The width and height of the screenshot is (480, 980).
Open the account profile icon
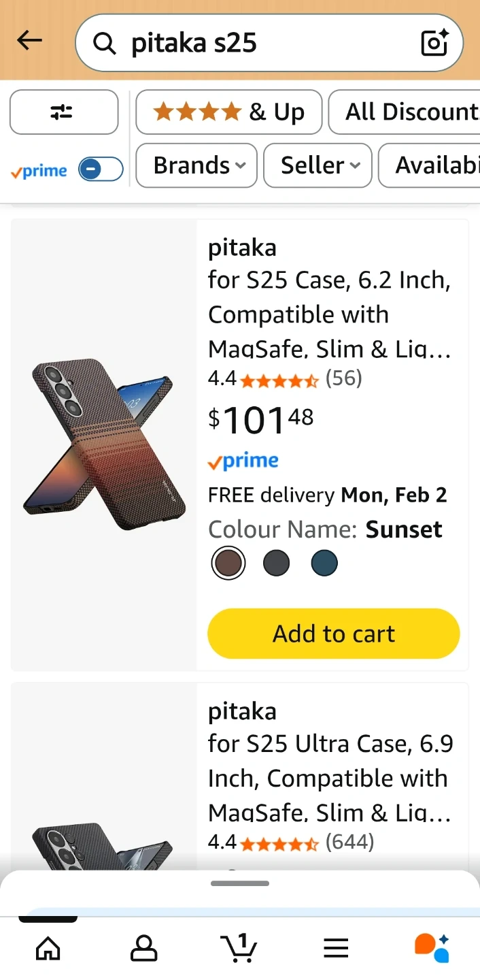pos(143,947)
